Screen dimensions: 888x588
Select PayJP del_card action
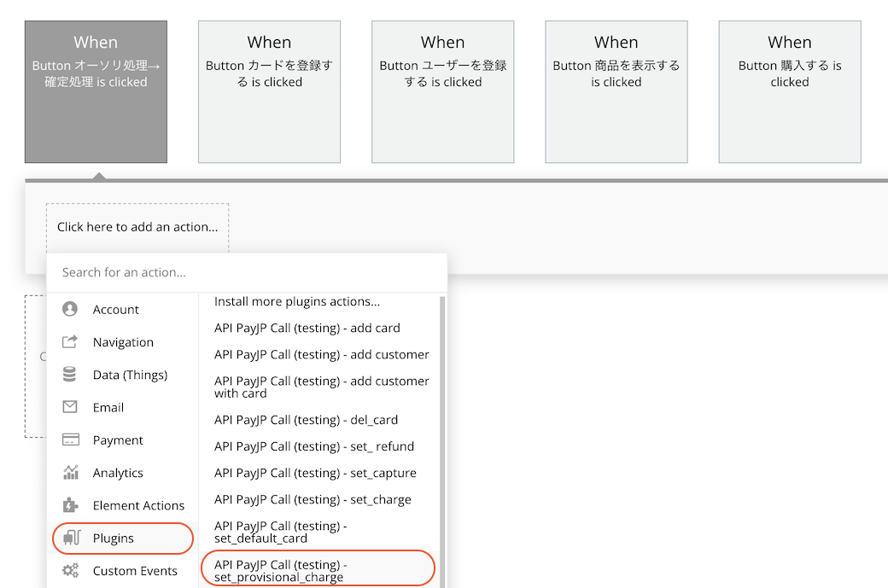[x=306, y=420]
